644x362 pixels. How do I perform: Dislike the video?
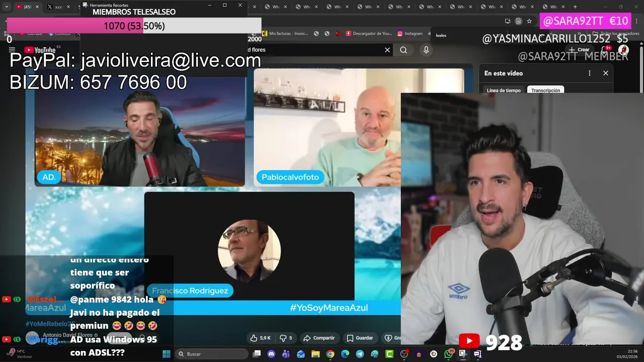(286, 338)
